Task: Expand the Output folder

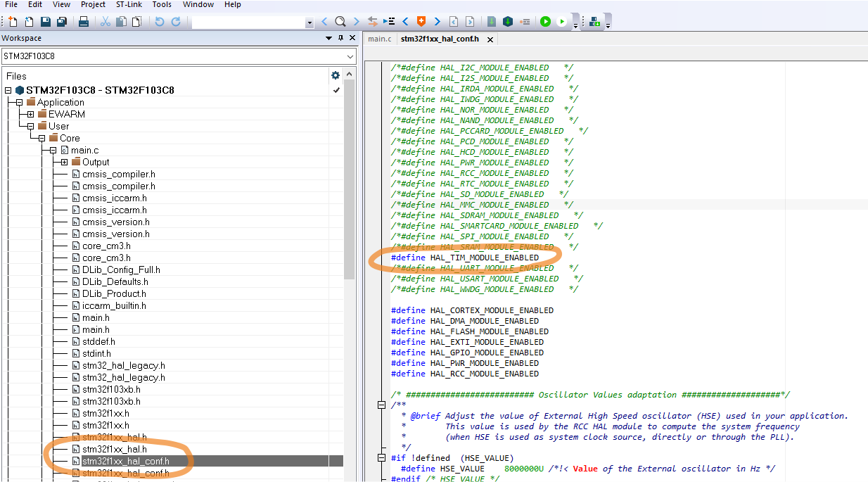Action: [x=64, y=162]
